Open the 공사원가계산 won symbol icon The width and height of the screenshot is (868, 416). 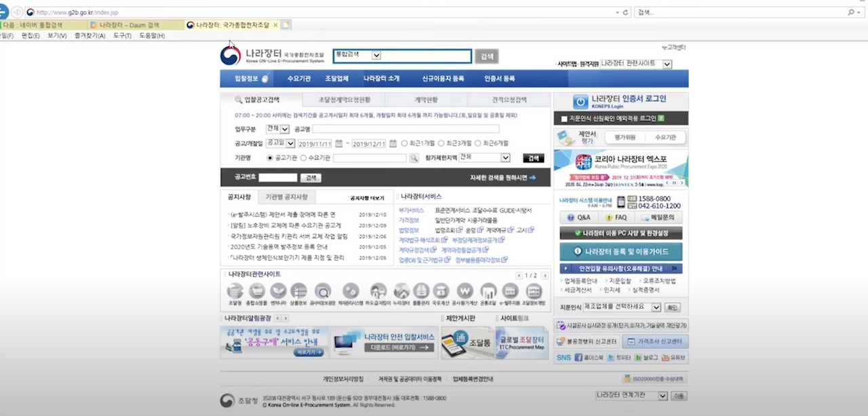[465, 290]
